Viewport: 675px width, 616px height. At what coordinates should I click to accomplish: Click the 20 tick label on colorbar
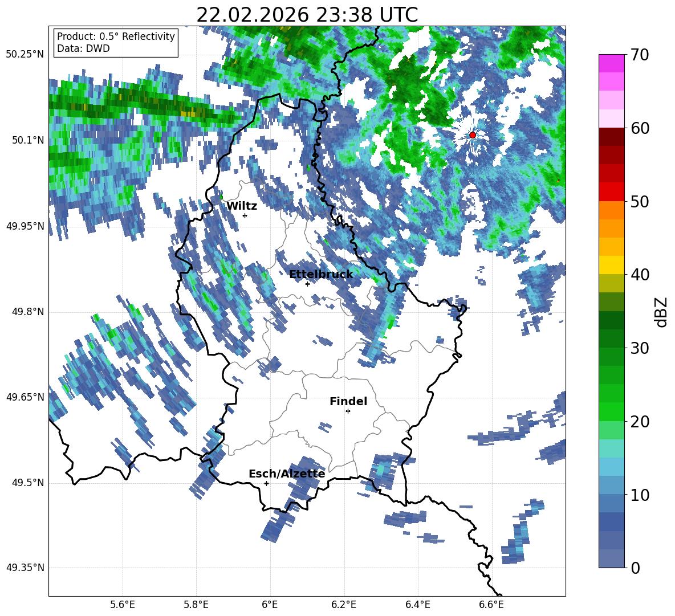[639, 422]
